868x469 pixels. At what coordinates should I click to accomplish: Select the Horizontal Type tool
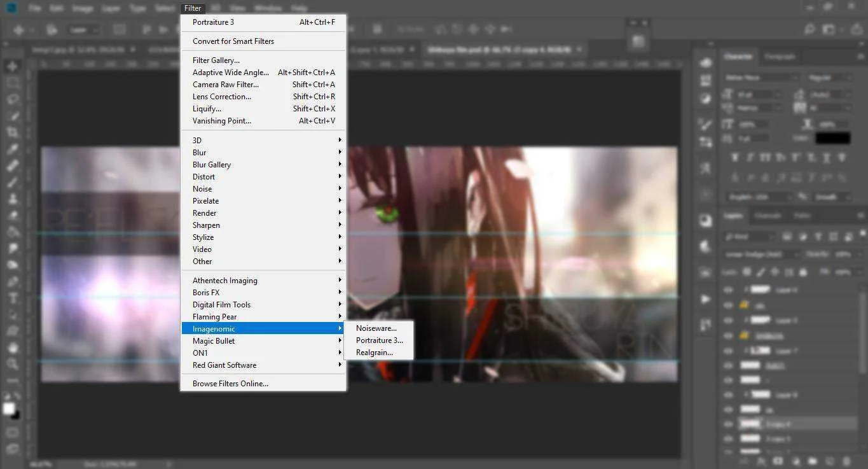12,298
